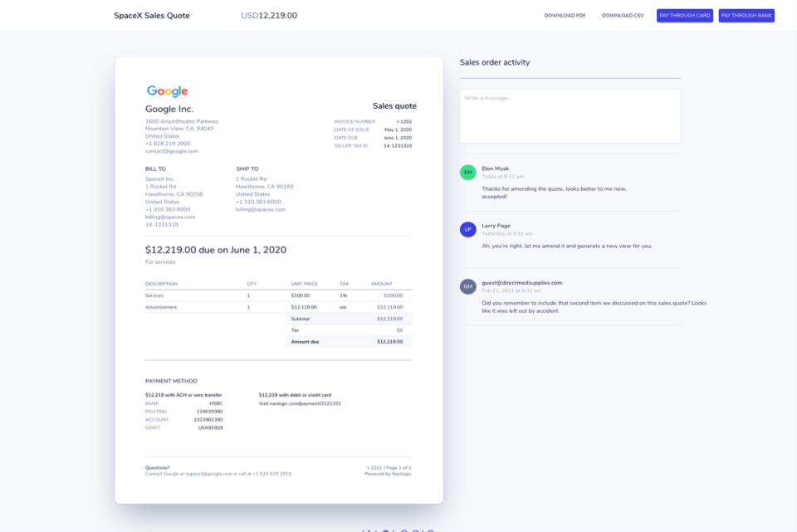Click the $12,119.00 unit price cell
The width and height of the screenshot is (797, 532).
pos(304,307)
